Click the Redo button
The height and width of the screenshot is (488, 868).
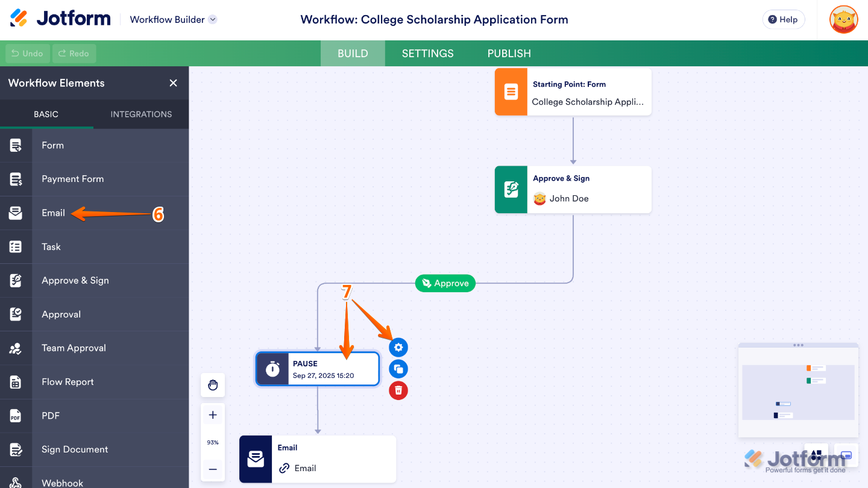[74, 53]
